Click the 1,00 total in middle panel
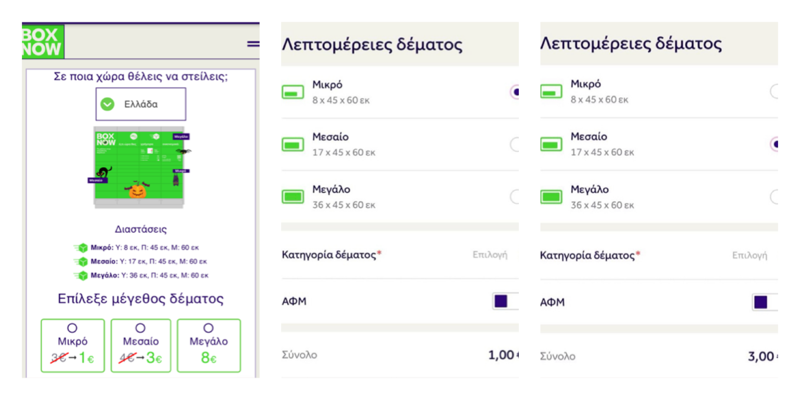Screen dimensions: 800x400 (504, 355)
